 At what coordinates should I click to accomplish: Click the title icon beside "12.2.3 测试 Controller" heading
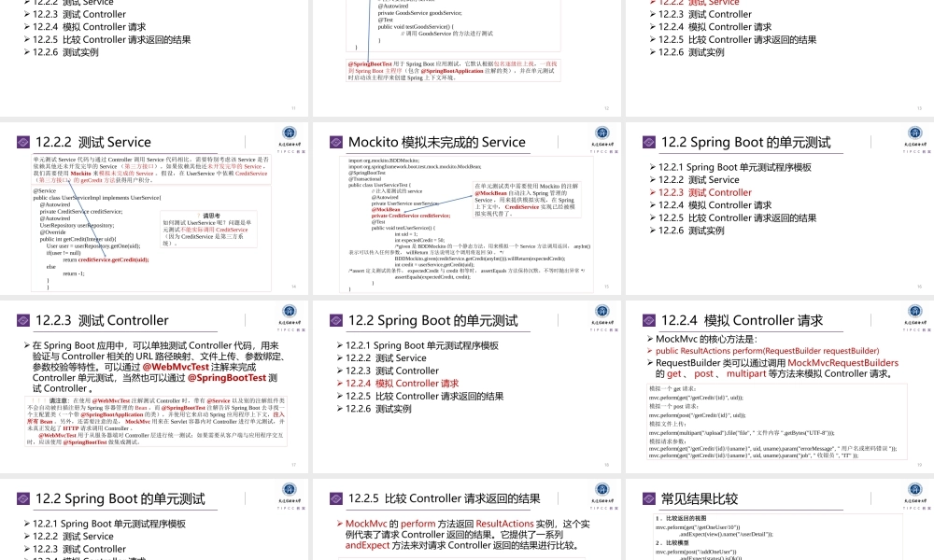pyautogui.click(x=21, y=321)
